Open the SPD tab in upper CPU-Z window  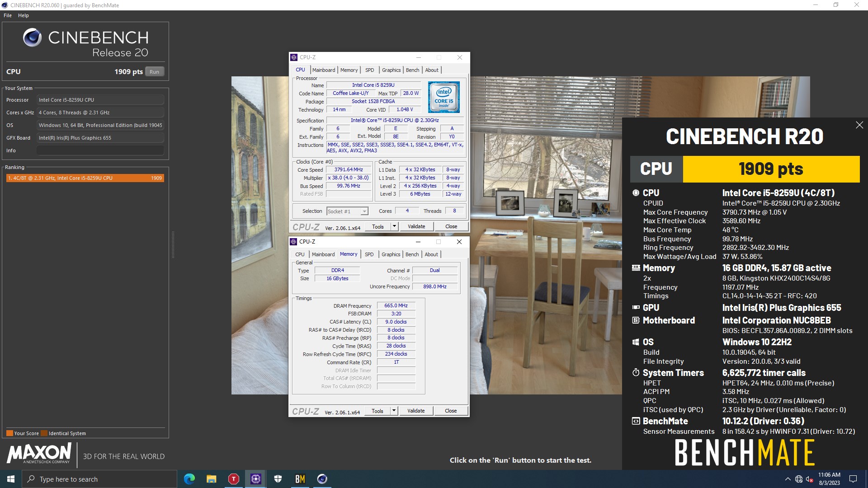click(x=370, y=70)
